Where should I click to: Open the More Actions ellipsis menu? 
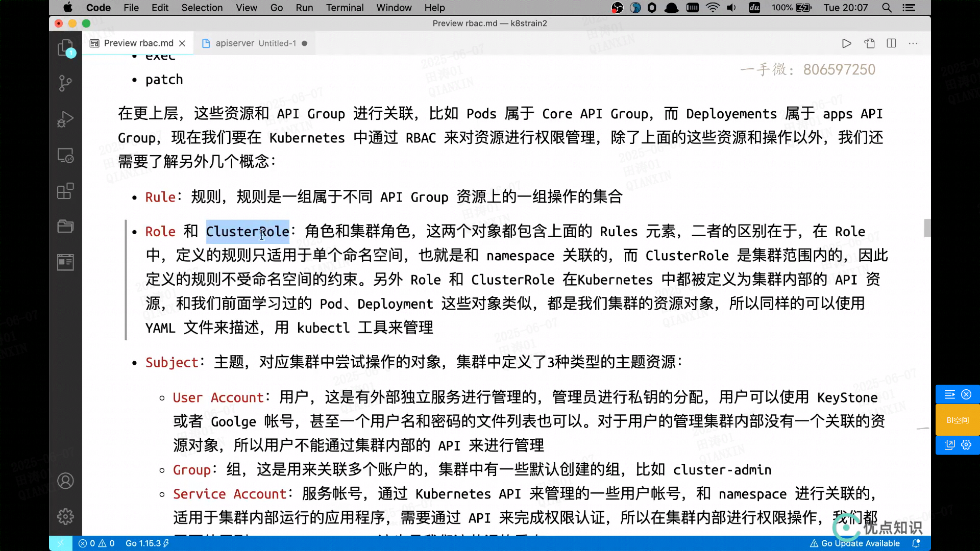(x=913, y=43)
